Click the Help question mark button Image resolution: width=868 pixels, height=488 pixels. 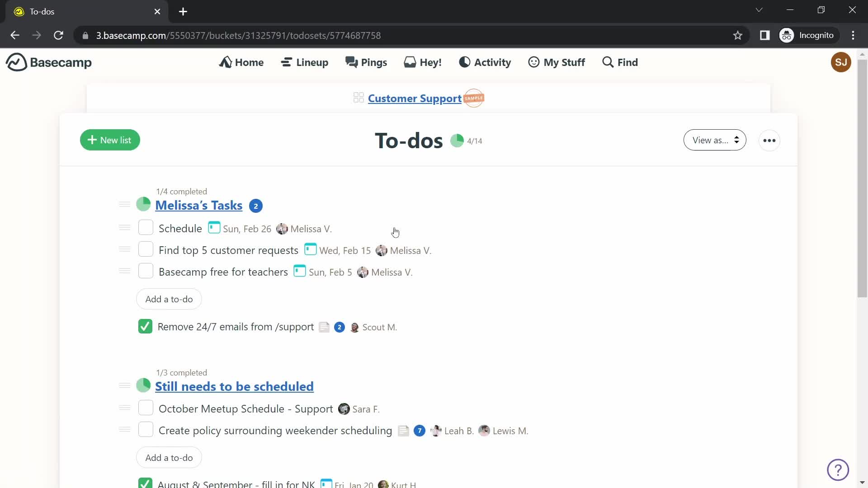tap(839, 469)
